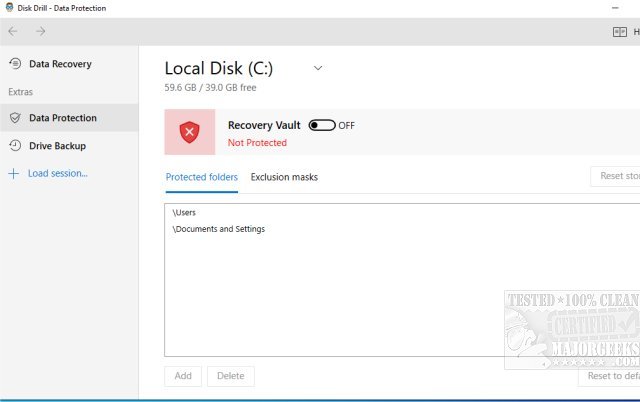Turn on the Recovery Vault toggle
This screenshot has height=402, width=640.
322,125
